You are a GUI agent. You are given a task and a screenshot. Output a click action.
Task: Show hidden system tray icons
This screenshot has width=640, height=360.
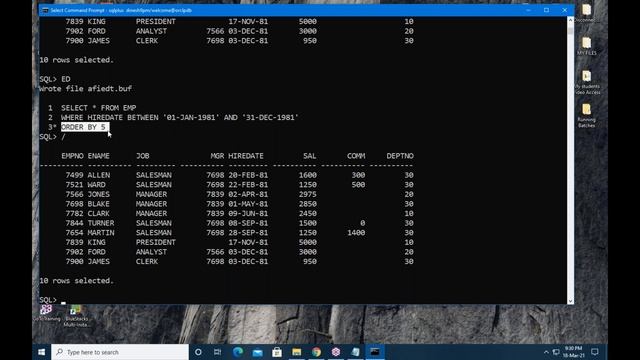click(x=546, y=352)
